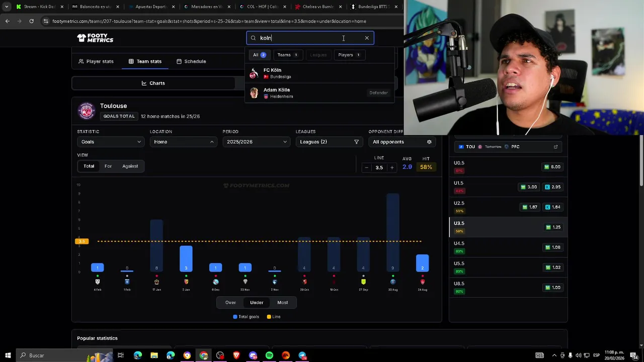Image resolution: width=644 pixels, height=362 pixels.
Task: Switch to the "Bundesliga BTTS" browser tab
Action: pos(374,7)
